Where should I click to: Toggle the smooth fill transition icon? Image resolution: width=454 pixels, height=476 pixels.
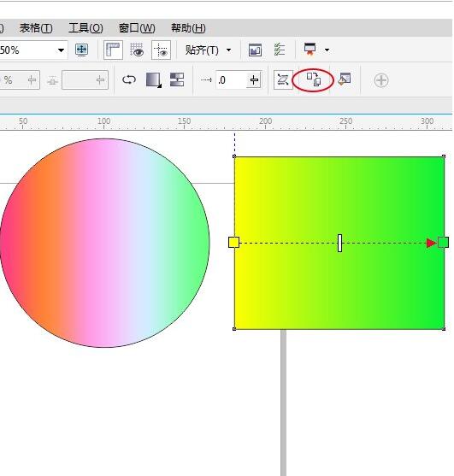pos(177,79)
